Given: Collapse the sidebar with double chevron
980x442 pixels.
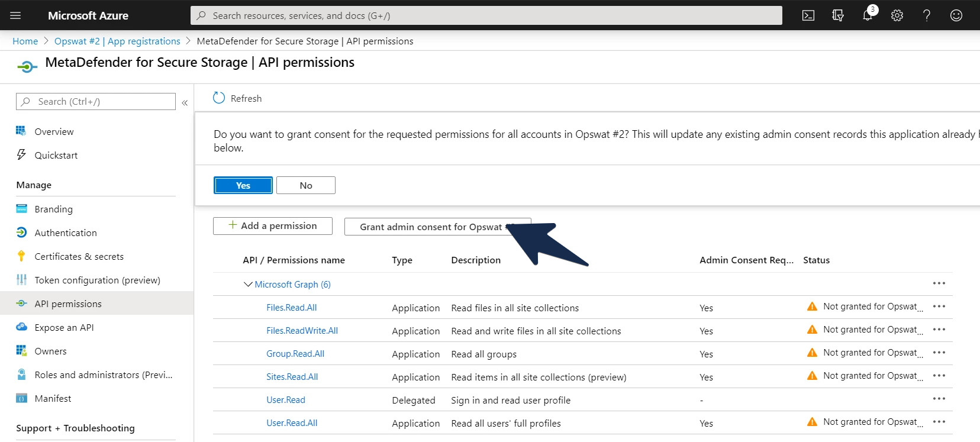Looking at the screenshot, I should tap(185, 102).
